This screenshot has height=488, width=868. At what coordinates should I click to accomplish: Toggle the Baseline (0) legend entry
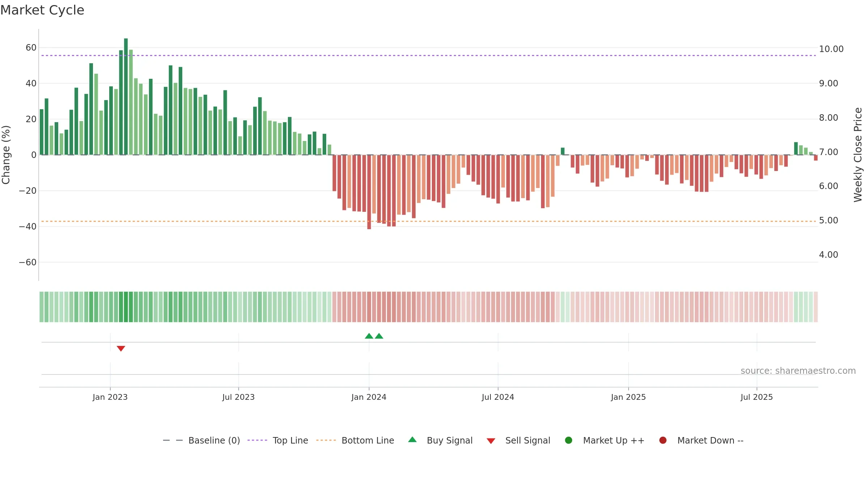click(201, 440)
